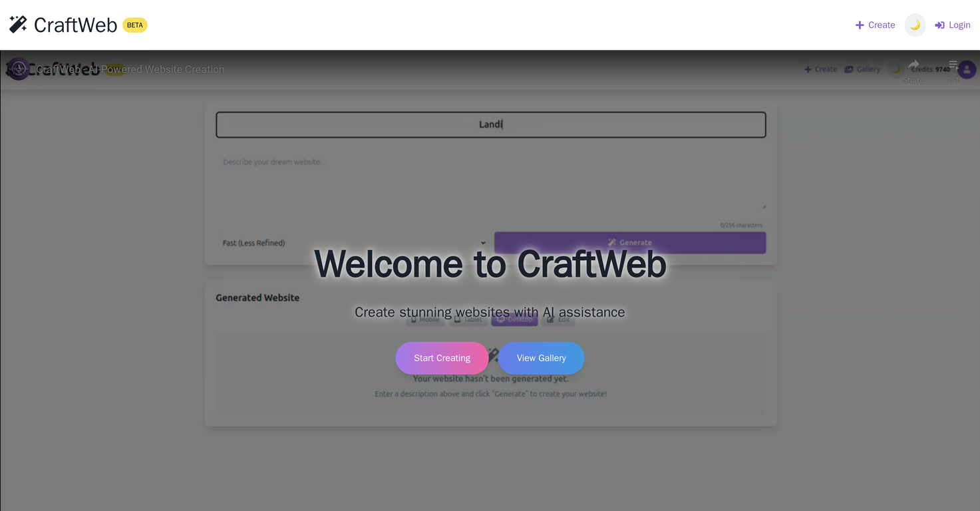Screen dimensions: 980x511
Task: Click the Share arrow icon on the video
Action: [913, 65]
